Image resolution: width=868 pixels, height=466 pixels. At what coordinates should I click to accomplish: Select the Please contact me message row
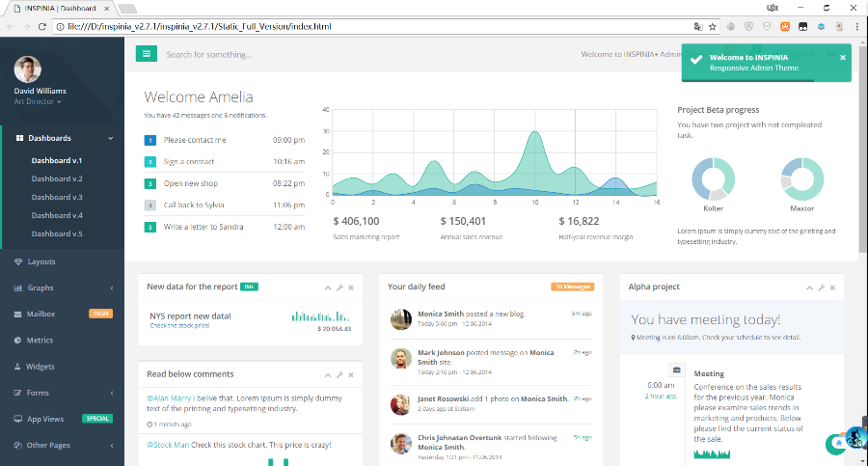coord(224,140)
